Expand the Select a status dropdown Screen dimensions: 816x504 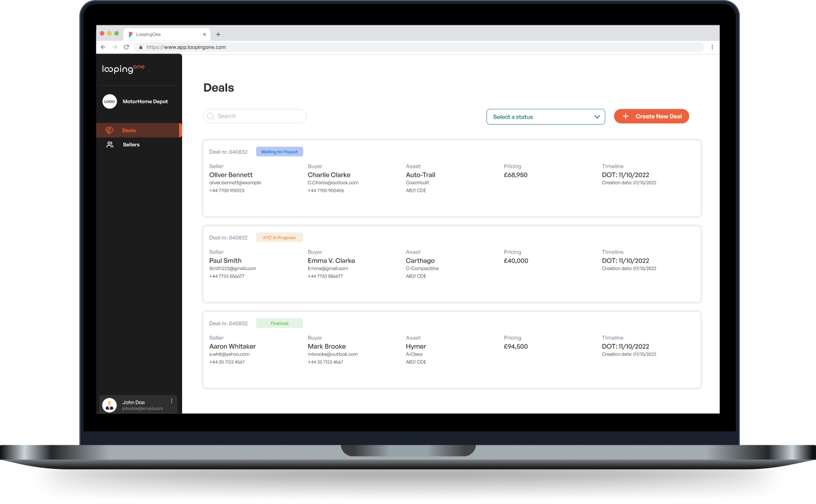tap(546, 117)
